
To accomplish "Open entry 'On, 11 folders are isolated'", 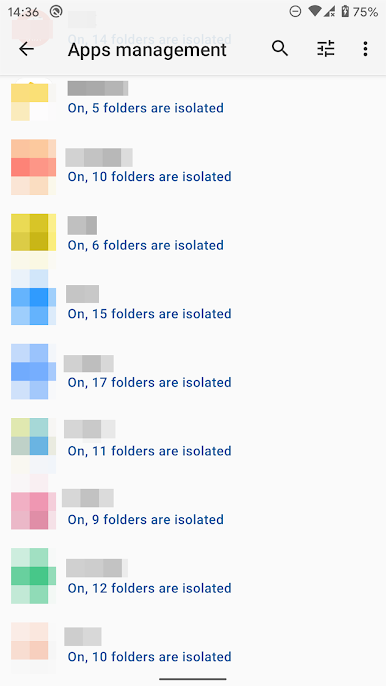I will pyautogui.click(x=193, y=444).
